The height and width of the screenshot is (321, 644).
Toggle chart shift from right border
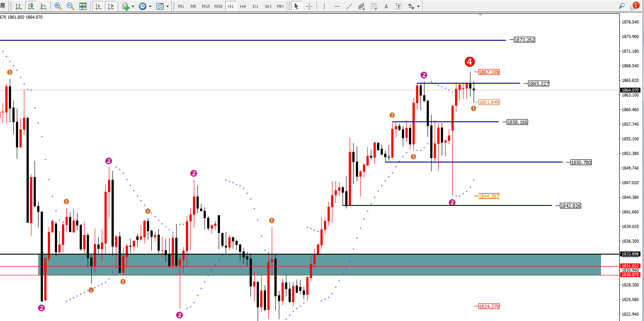point(110,6)
